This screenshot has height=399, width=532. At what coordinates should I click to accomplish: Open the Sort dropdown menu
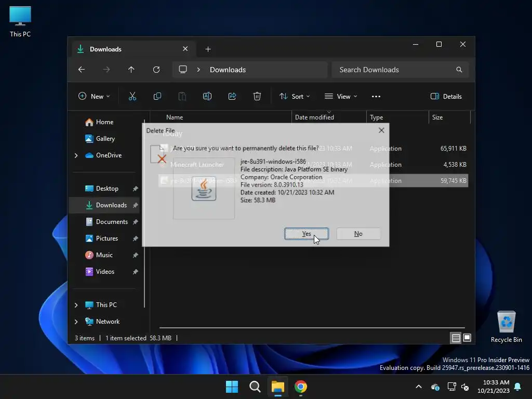pyautogui.click(x=295, y=96)
